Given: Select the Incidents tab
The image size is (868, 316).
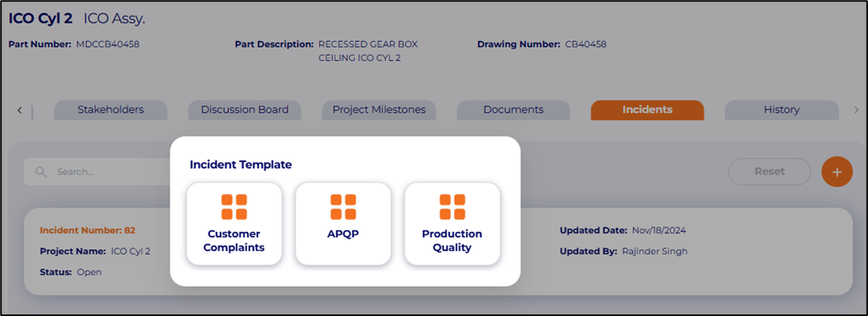Looking at the screenshot, I should coord(647,110).
